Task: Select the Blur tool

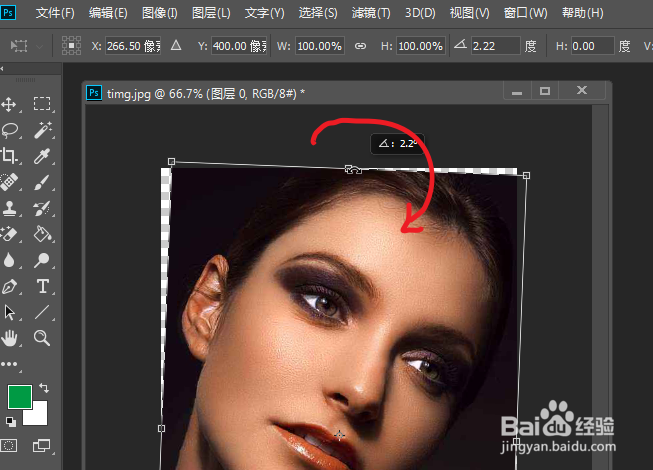Action: coord(9,260)
